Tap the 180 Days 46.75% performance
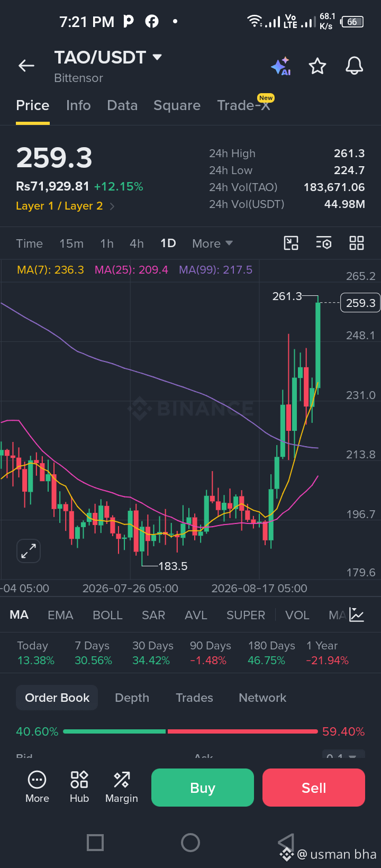This screenshot has height=868, width=381. [x=271, y=653]
